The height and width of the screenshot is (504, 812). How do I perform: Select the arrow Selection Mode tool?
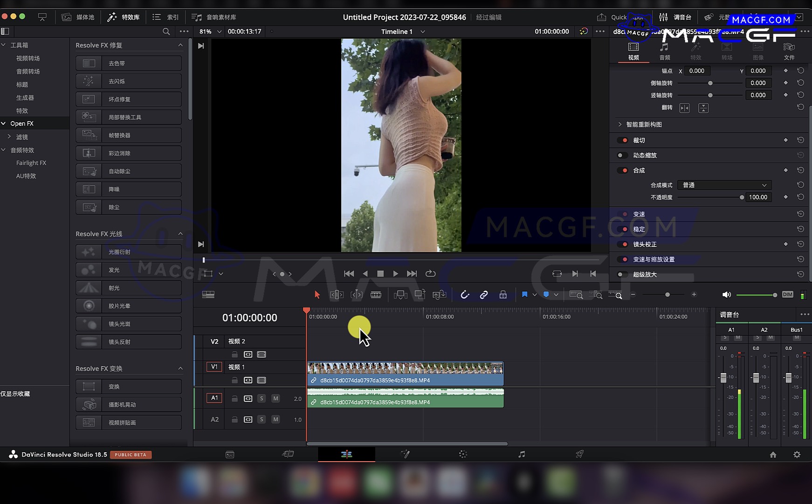[x=317, y=295]
